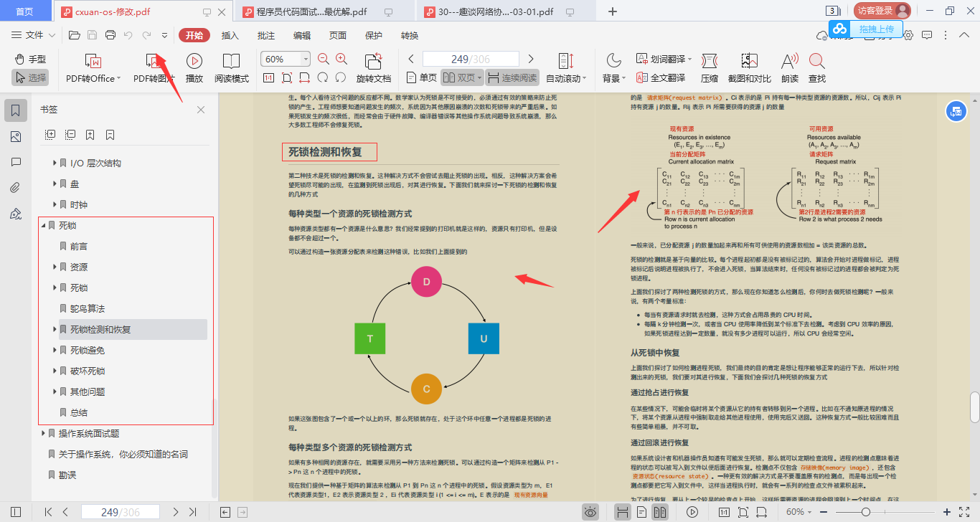Expand the 时钟 bookmark
The image size is (980, 522).
(55, 205)
